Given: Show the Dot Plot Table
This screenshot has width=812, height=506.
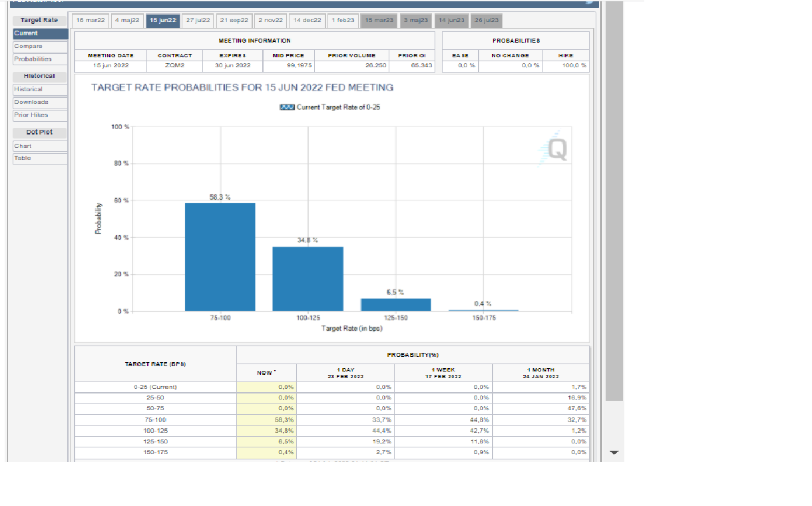Looking at the screenshot, I should [41, 158].
